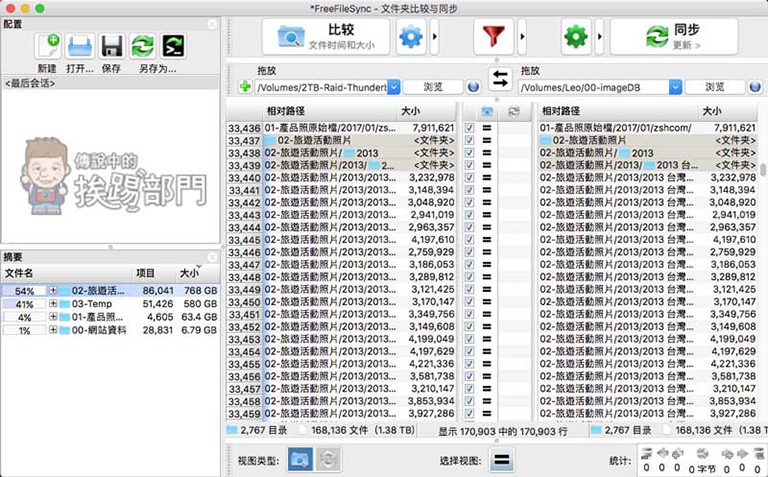Viewport: 768px width, 477px height.
Task: Toggle show equal files view button
Action: point(502,460)
